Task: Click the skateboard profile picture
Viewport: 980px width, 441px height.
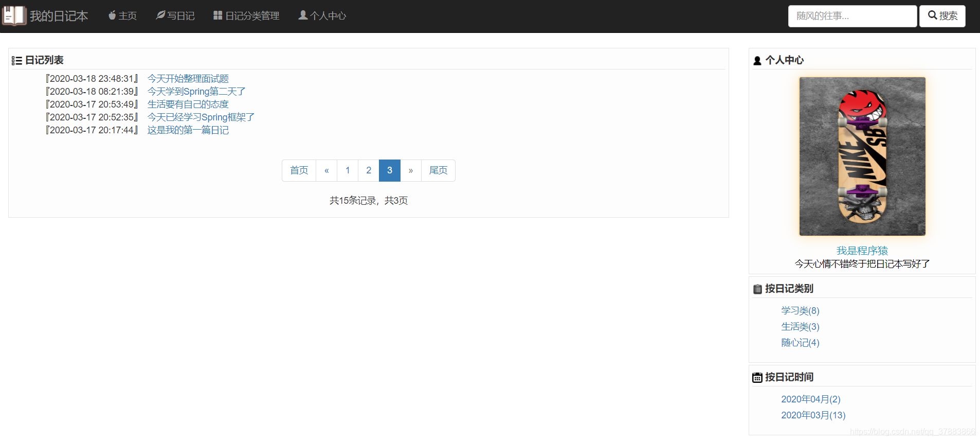Action: coord(862,156)
